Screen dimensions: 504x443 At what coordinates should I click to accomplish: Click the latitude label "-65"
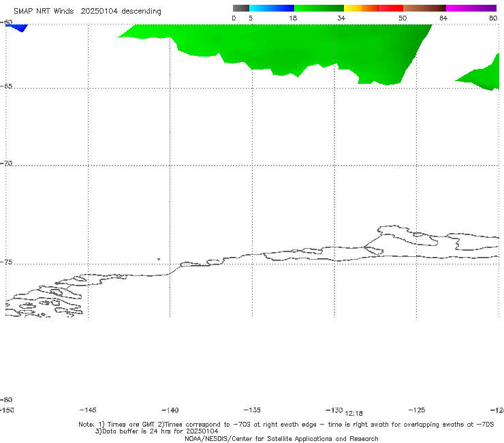pos(6,87)
